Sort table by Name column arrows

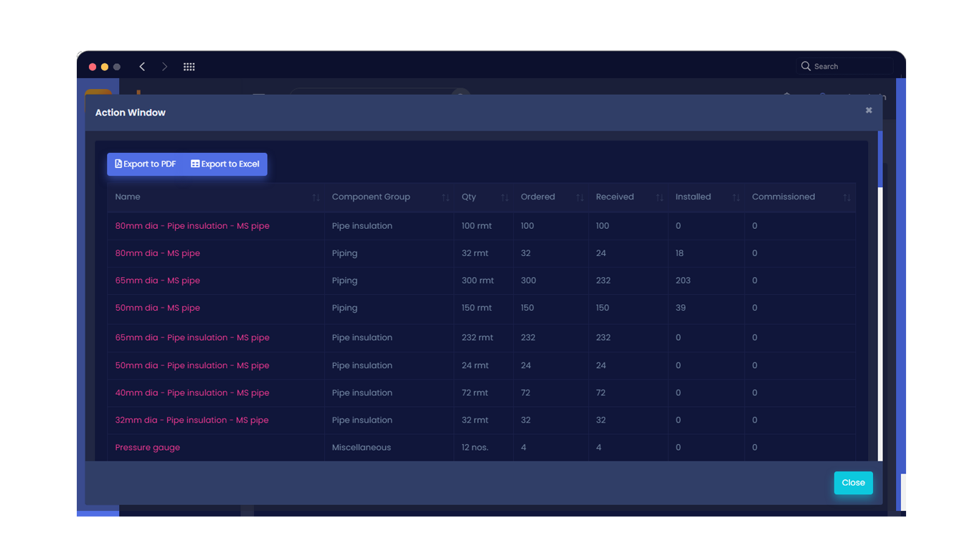pyautogui.click(x=316, y=197)
